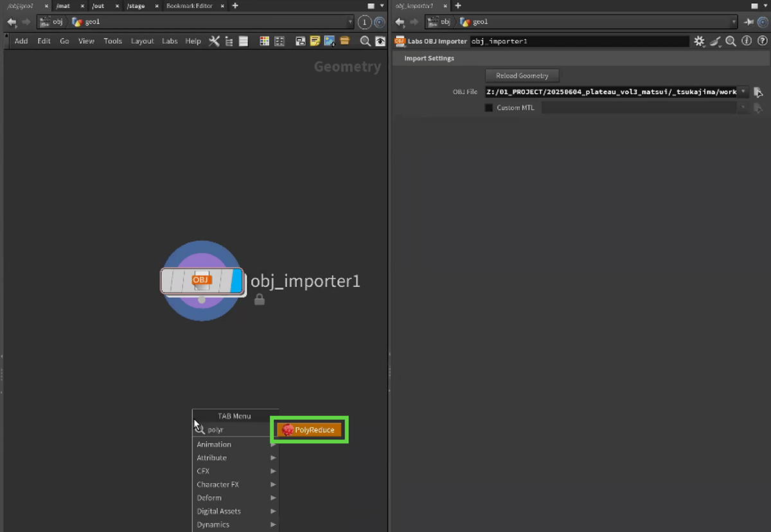Click the sticky note icon in network toolbar
This screenshot has height=532, width=771.
315,41
